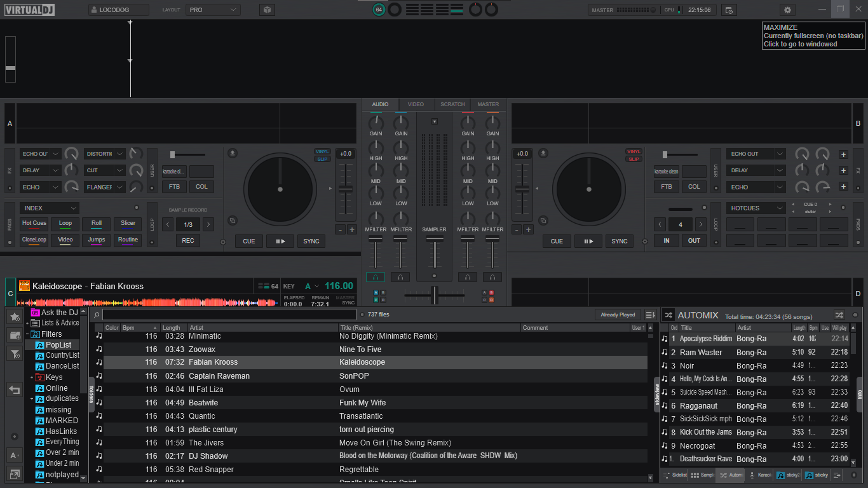Click the pop-out browser window icon in sidebar
Image resolution: width=868 pixels, height=488 pixels.
point(15,473)
